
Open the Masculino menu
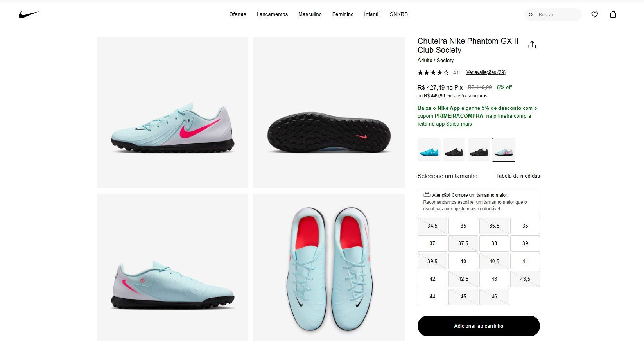pyautogui.click(x=310, y=14)
